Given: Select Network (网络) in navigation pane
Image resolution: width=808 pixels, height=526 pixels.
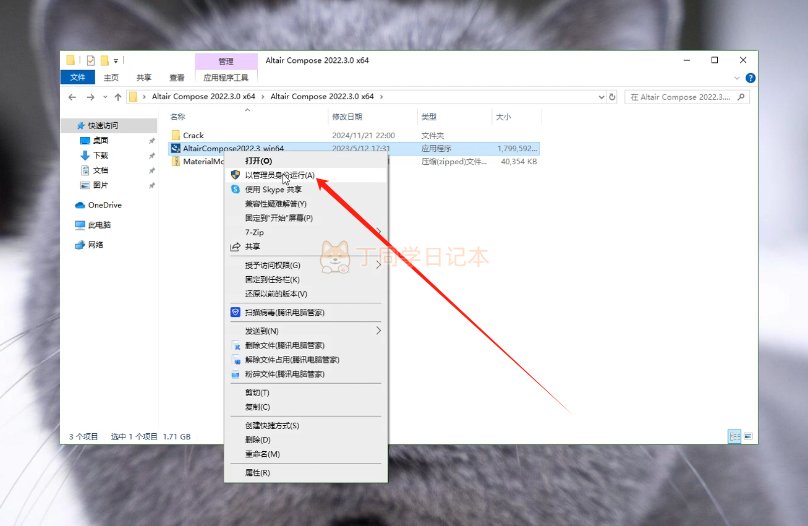Looking at the screenshot, I should point(95,245).
